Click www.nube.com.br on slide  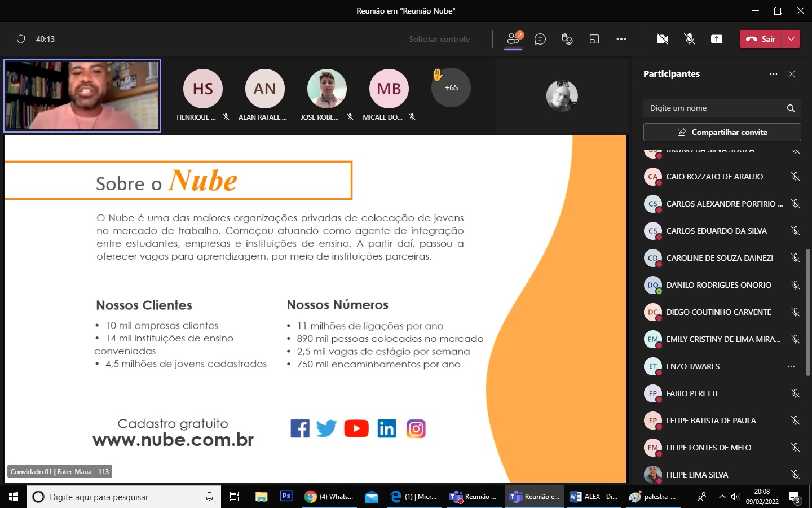coord(173,439)
